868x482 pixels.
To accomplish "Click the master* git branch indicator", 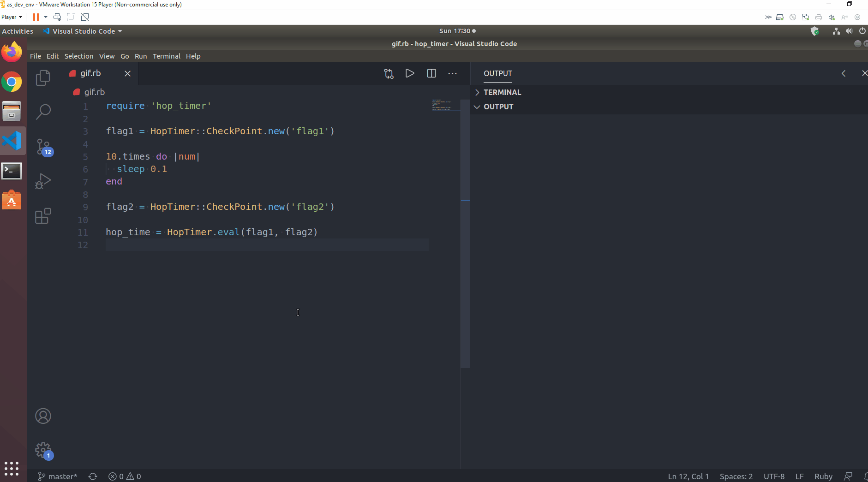I will coord(58,476).
